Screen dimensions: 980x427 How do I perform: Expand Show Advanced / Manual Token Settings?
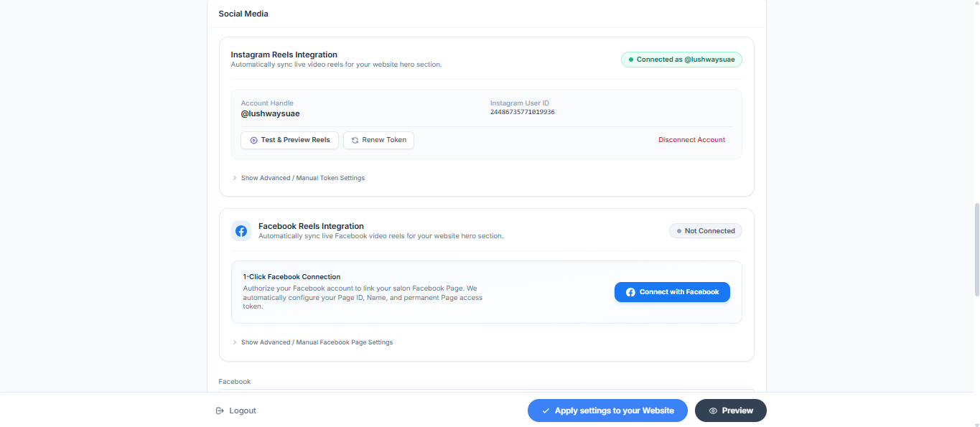(298, 178)
